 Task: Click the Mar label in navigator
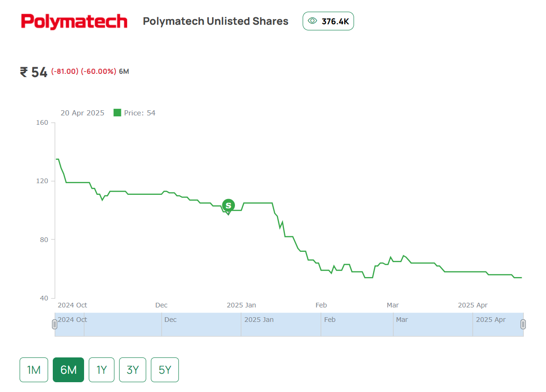402,320
